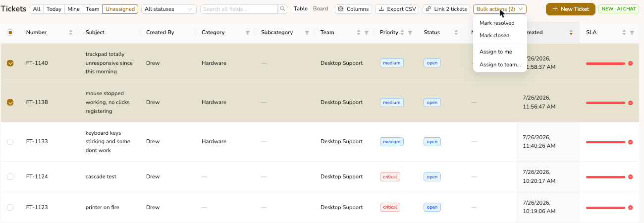Select ticket FT-1124 checkbox

click(10, 177)
